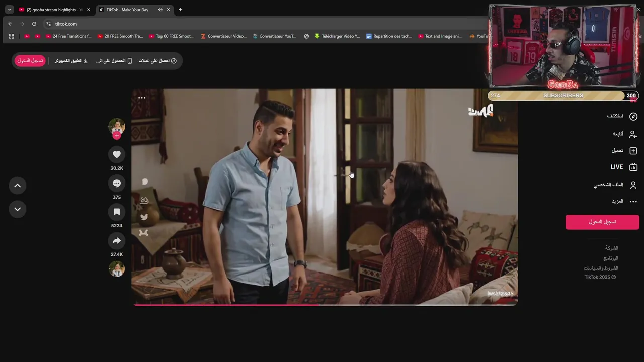Screen dimensions: 644x362
Task: Click the 5224 saves count
Action: click(x=117, y=226)
